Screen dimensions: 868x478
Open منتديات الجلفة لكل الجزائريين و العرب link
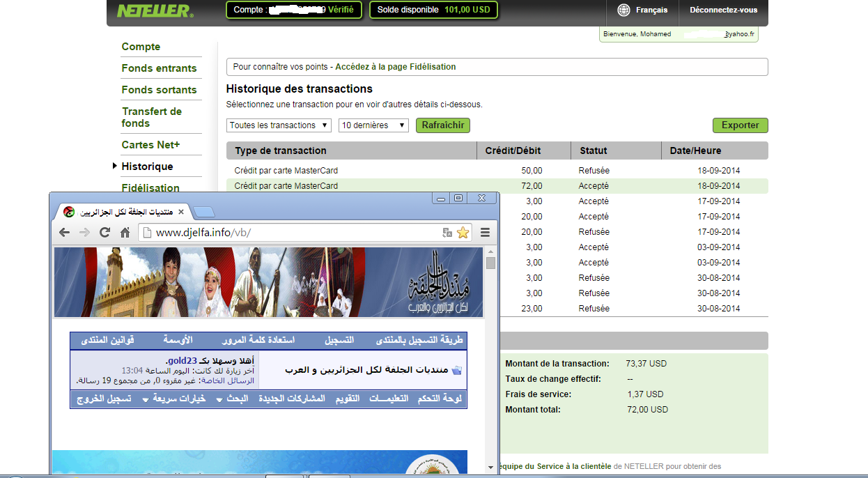[x=366, y=370]
